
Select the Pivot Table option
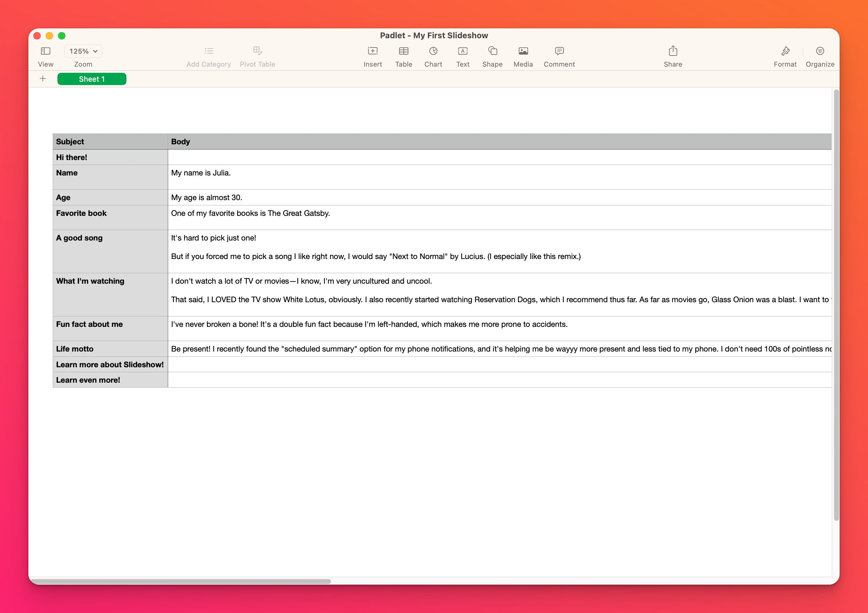point(258,56)
